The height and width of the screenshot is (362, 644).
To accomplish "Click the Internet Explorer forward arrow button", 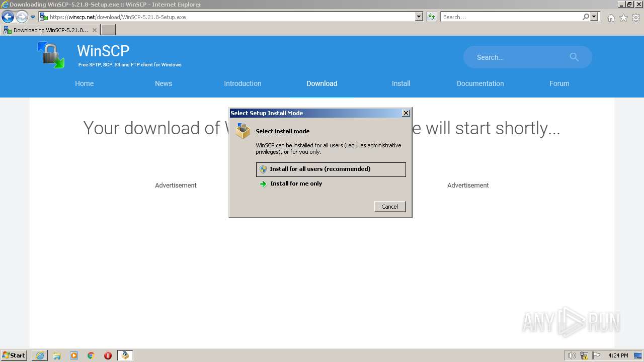I will 21,17.
